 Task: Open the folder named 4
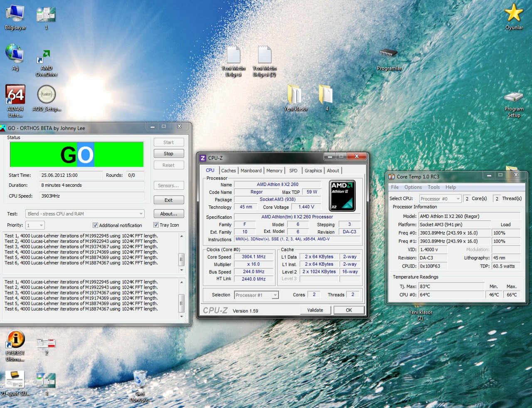click(x=327, y=98)
